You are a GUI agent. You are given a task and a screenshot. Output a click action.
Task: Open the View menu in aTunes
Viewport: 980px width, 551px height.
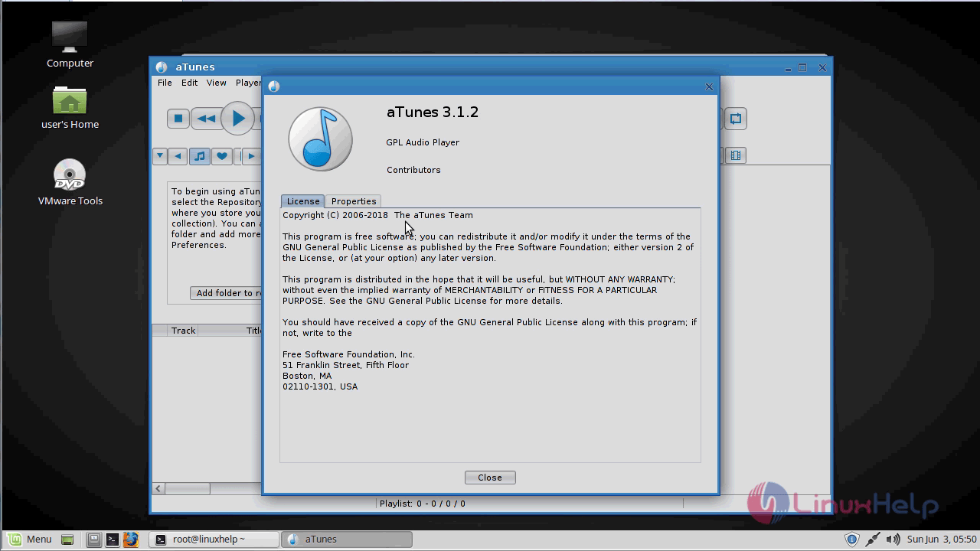(216, 83)
